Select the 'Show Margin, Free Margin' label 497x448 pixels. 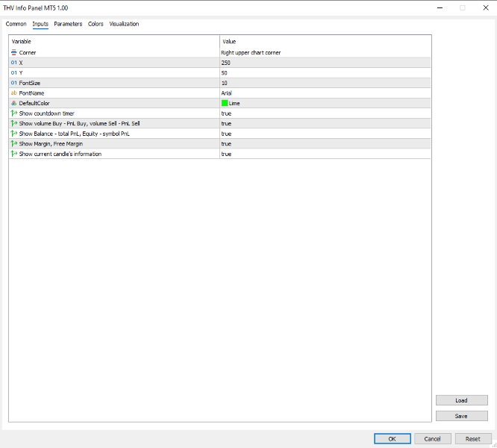(51, 144)
